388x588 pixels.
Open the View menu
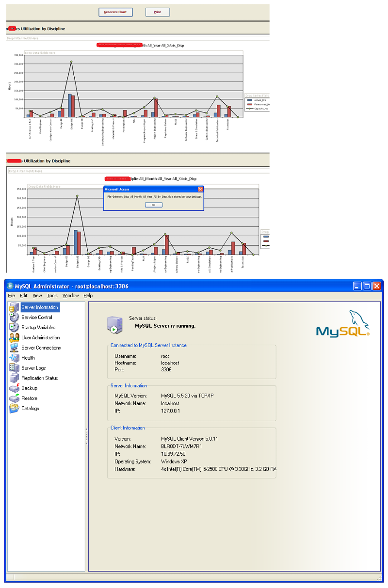37,296
